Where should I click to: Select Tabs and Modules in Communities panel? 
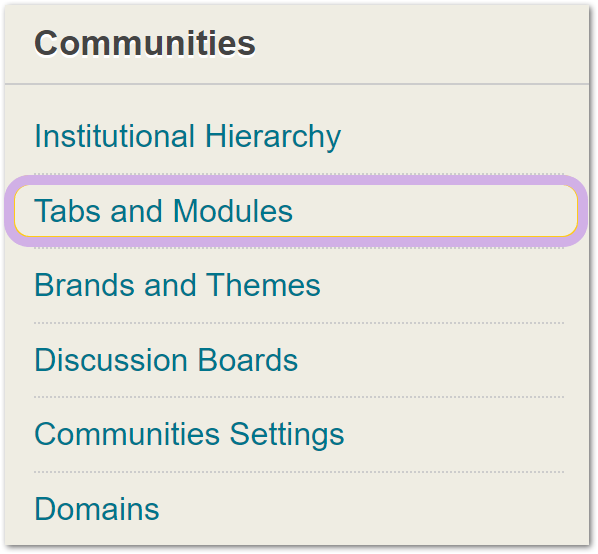pos(163,211)
